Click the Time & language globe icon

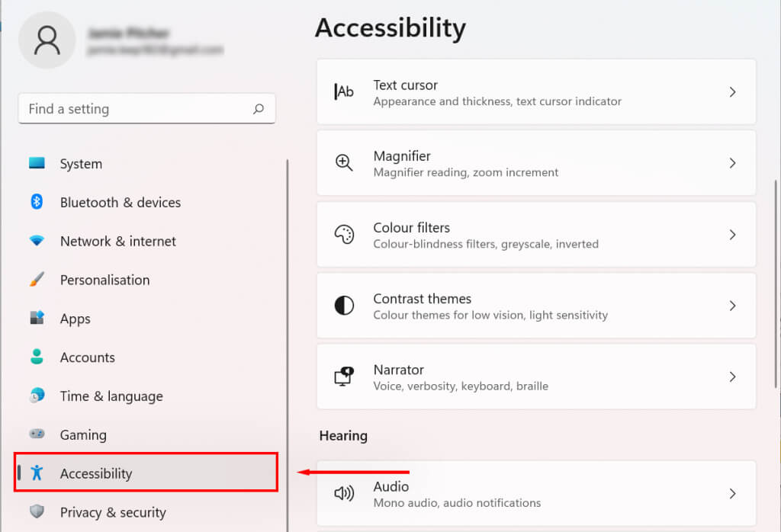[x=37, y=396]
